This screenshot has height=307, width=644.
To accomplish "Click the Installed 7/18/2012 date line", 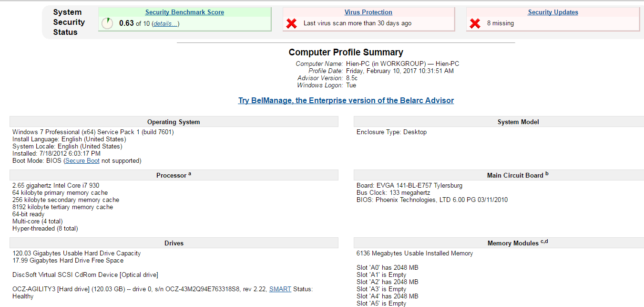I will point(56,154).
